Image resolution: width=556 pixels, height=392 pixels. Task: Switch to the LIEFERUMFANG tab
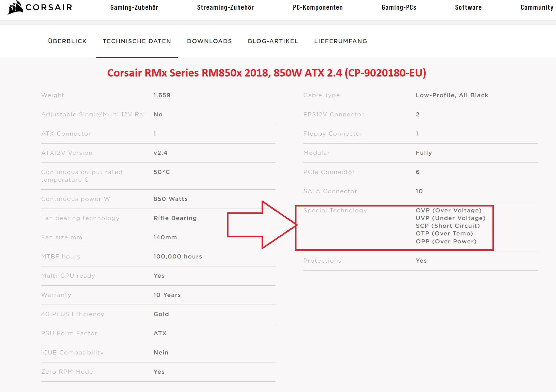pyautogui.click(x=341, y=41)
